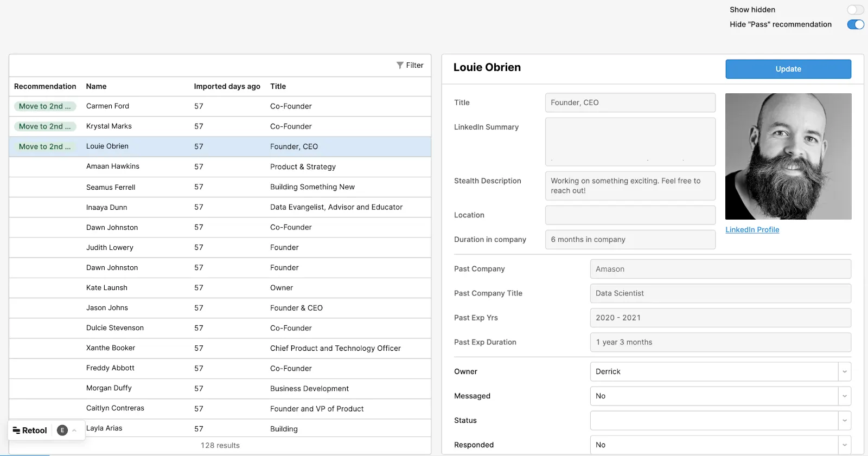This screenshot has height=456, width=868.
Task: Select the Jason Johns row
Action: coord(220,308)
